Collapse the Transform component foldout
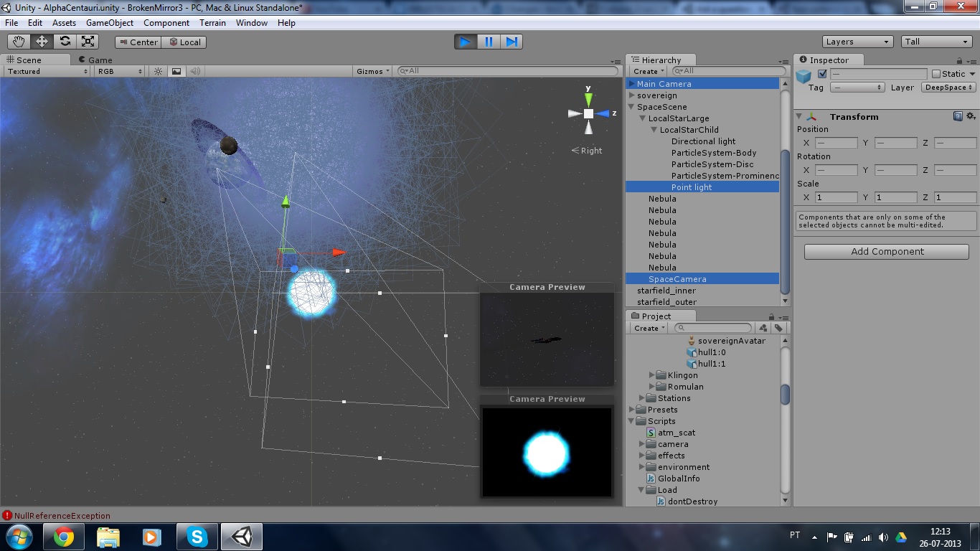980x551 pixels. click(798, 117)
